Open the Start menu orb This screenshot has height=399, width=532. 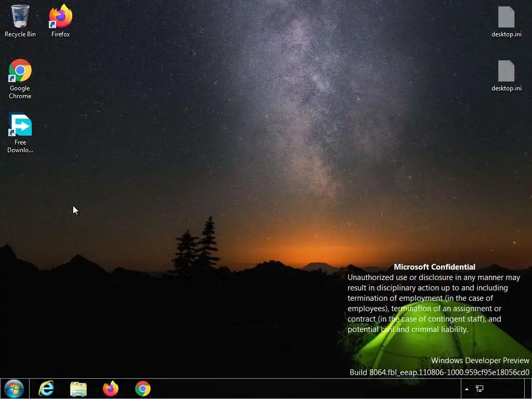point(14,389)
